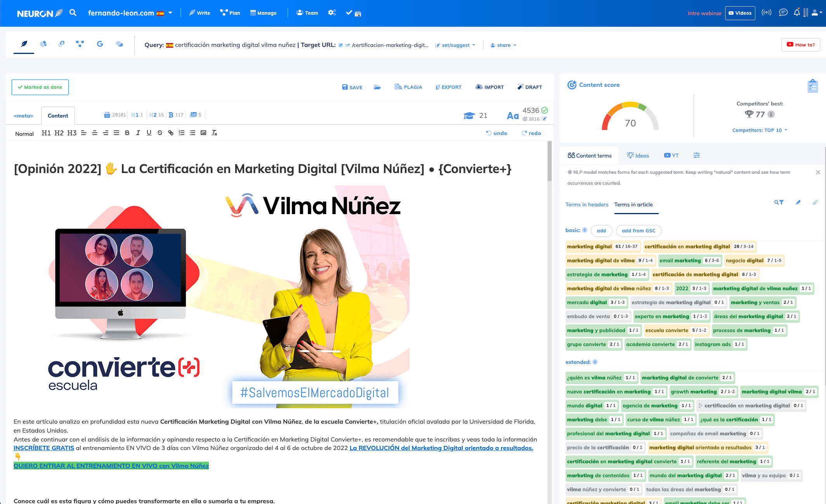
Task: Toggle underline formatting
Action: [x=149, y=133]
